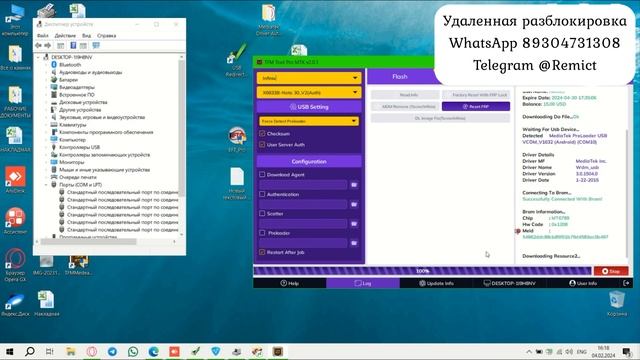This screenshot has width=640, height=360.
Task: Enable the Authentication checkbox
Action: [x=262, y=194]
